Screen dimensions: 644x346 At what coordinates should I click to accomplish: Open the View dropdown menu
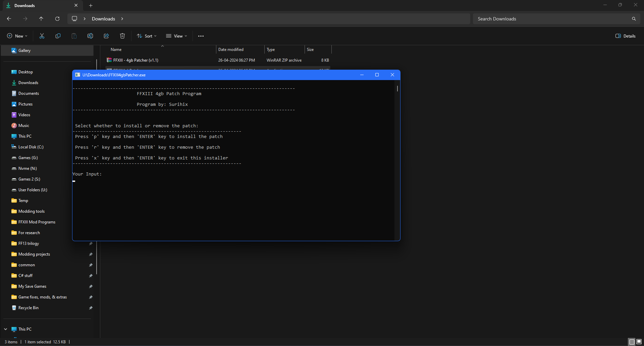click(x=176, y=36)
